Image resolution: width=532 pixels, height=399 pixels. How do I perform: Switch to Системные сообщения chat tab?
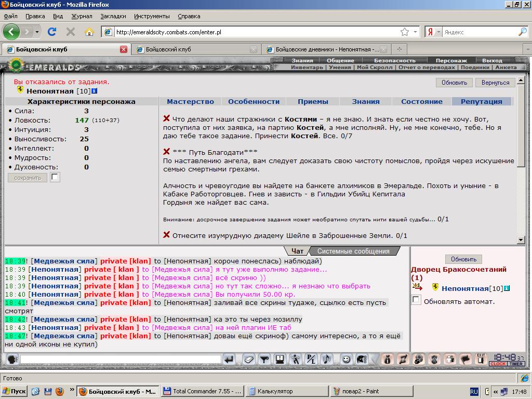pyautogui.click(x=353, y=251)
